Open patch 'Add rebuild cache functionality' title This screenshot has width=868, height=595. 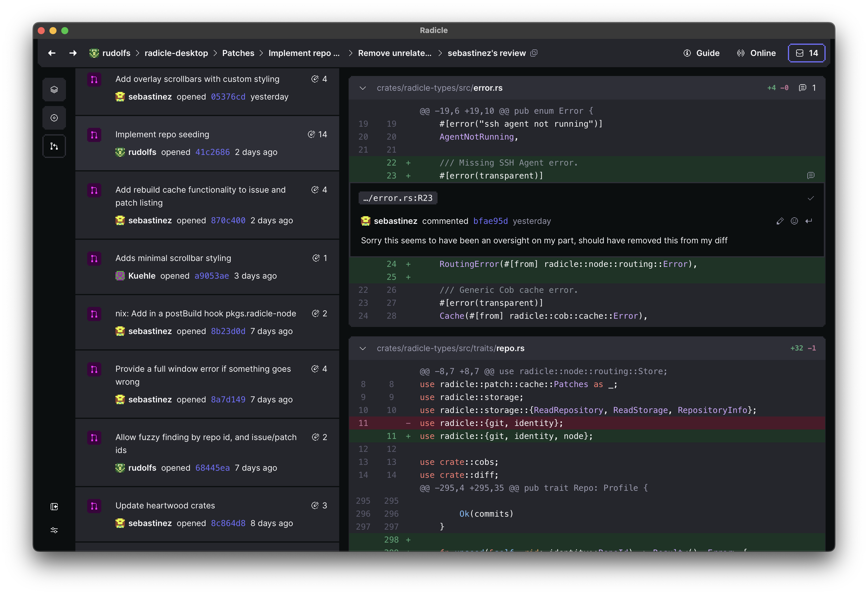click(201, 196)
